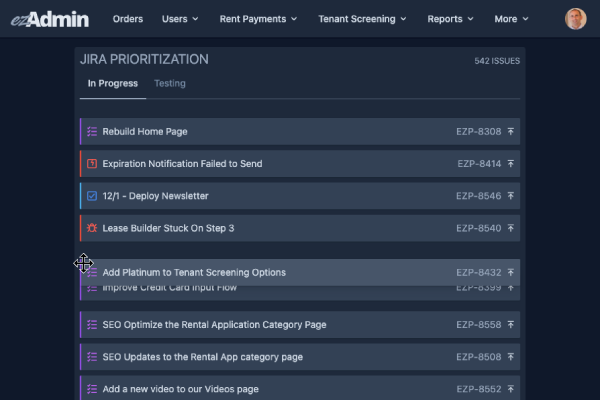This screenshot has width=600, height=400.
Task: Open the Orders page
Action: (128, 19)
